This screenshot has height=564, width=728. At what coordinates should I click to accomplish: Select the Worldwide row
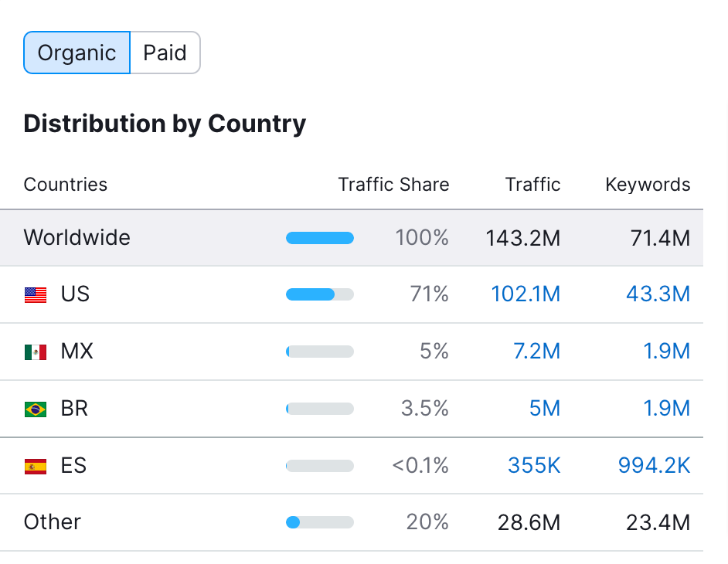point(77,238)
